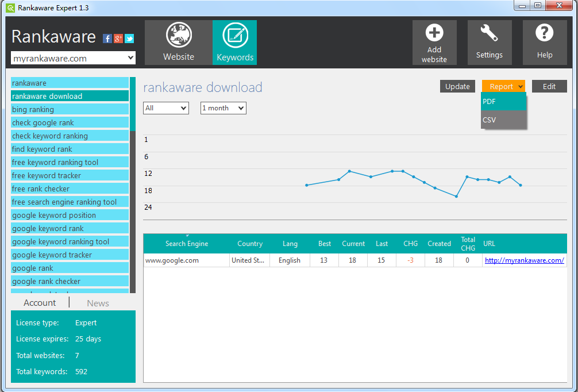Image resolution: width=578 pixels, height=392 pixels.
Task: Select the 'check google rank' keyword
Action: point(70,123)
